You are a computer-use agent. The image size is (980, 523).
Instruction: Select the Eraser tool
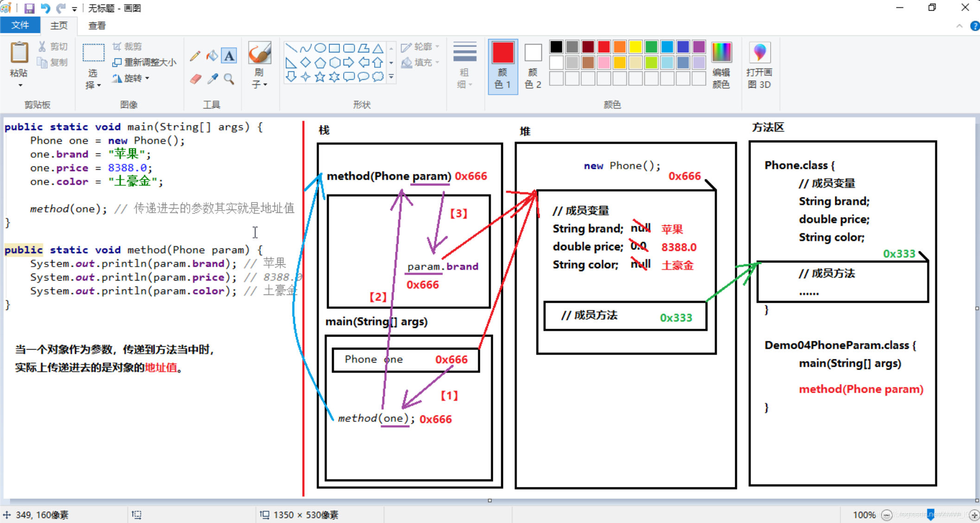(195, 79)
